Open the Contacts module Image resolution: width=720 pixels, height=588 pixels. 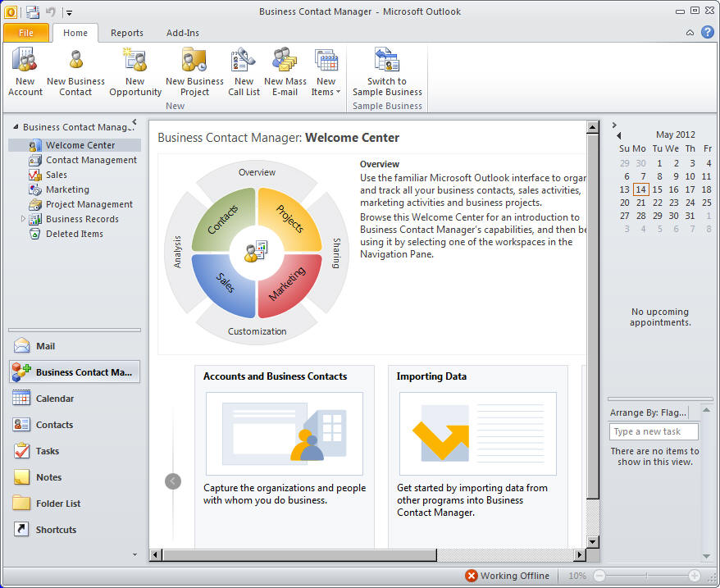(x=75, y=425)
